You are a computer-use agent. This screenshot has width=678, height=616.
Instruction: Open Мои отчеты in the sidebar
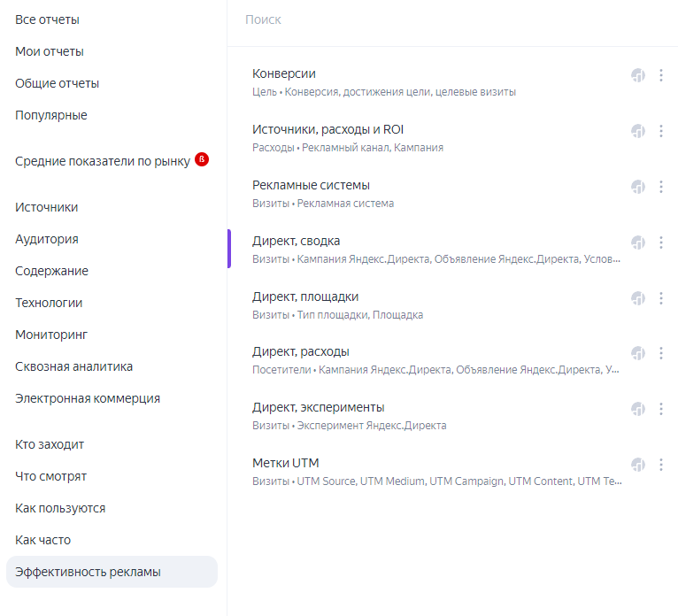[50, 51]
